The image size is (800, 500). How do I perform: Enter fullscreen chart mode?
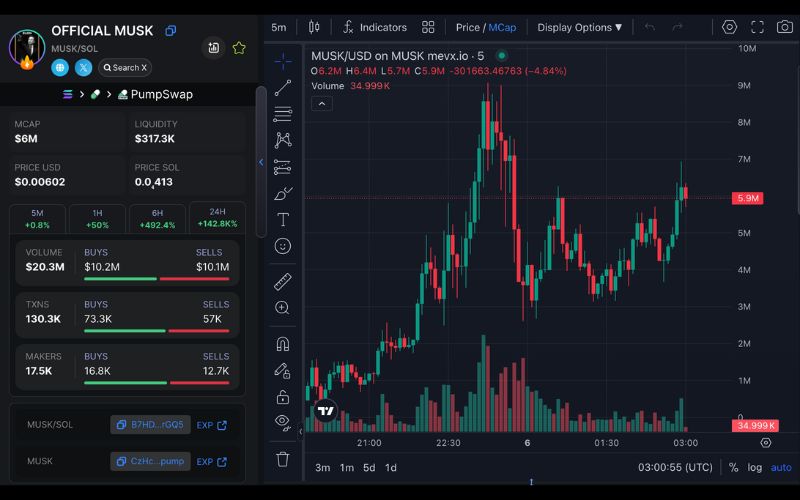point(757,27)
